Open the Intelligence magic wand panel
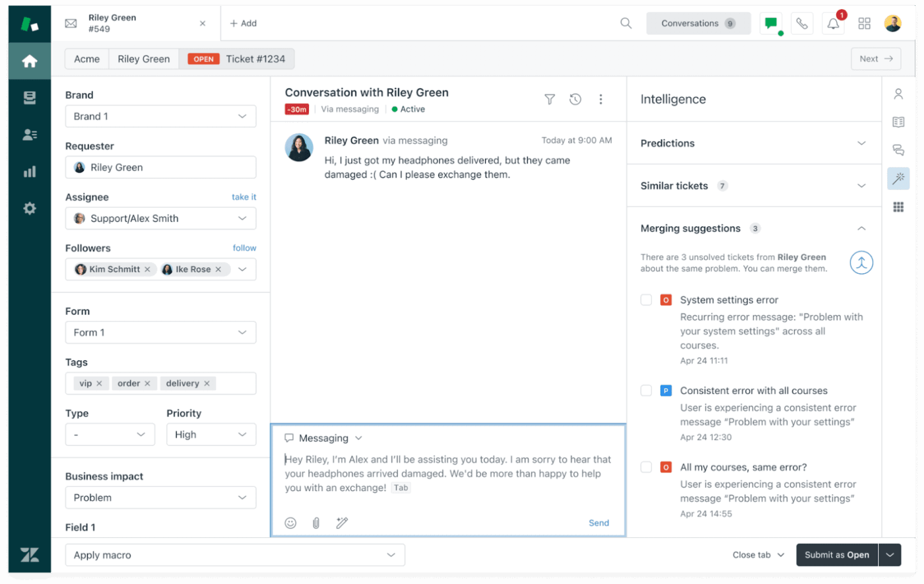 click(898, 178)
